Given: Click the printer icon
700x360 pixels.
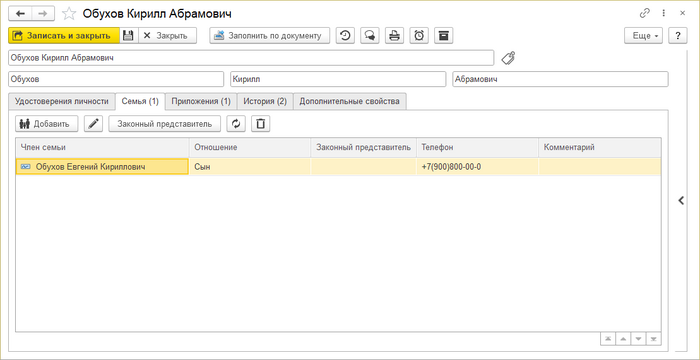Looking at the screenshot, I should point(394,36).
